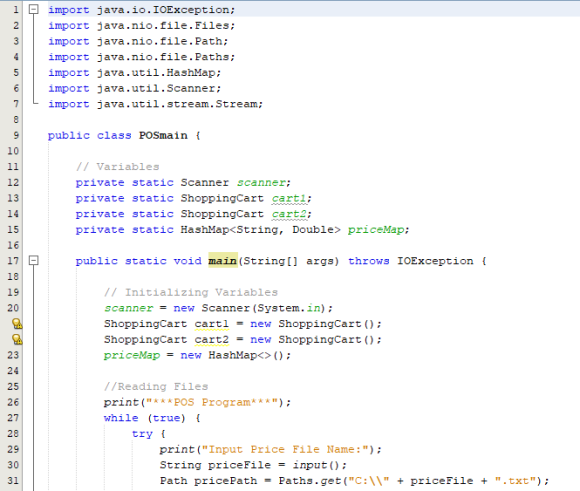Click line number 27 in the gutter

click(13, 418)
